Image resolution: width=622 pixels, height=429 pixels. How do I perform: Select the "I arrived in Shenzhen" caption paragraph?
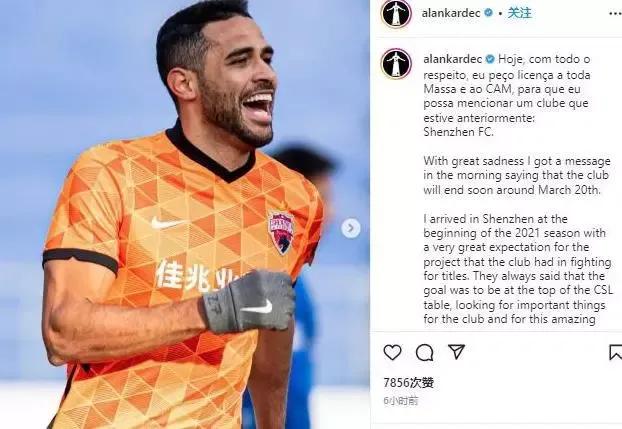tap(518, 269)
